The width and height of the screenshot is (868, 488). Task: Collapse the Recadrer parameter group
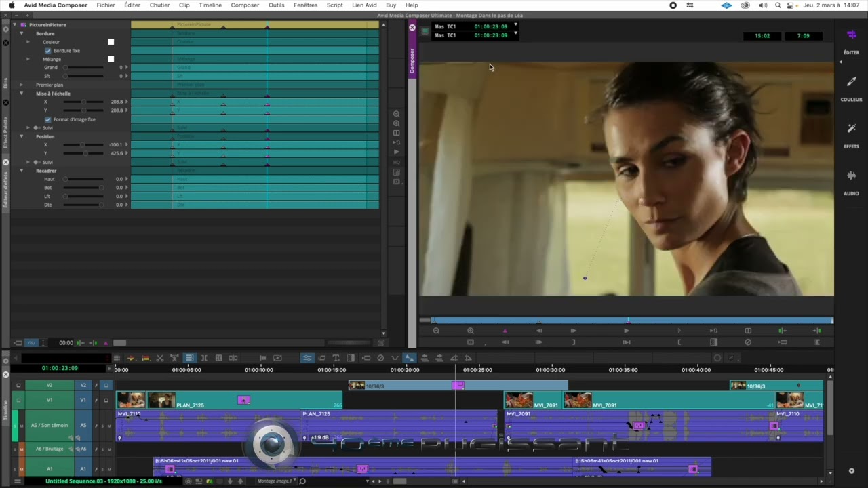point(21,171)
